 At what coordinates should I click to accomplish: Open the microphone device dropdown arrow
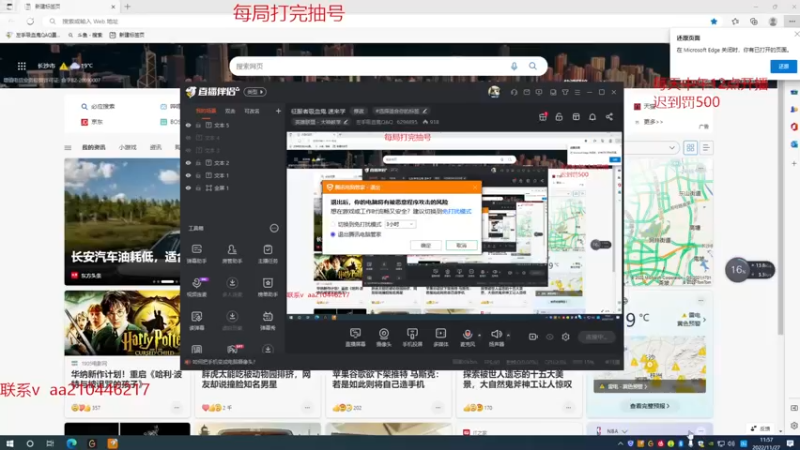[479, 335]
